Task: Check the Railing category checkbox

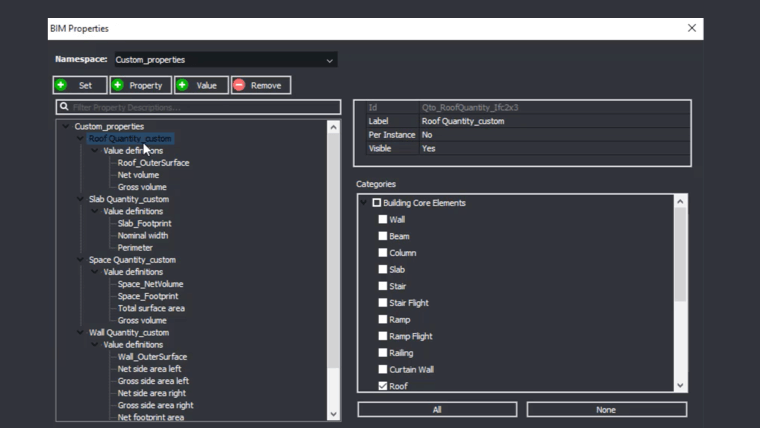Action: coord(383,352)
